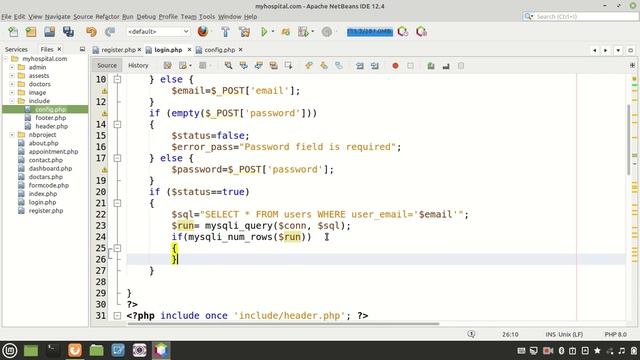
Task: Click Find Previous Occurrence icon
Action: click(243, 66)
